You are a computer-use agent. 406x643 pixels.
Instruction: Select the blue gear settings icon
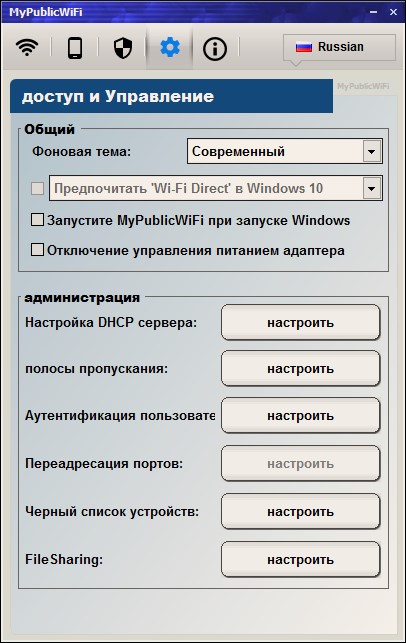pos(170,48)
